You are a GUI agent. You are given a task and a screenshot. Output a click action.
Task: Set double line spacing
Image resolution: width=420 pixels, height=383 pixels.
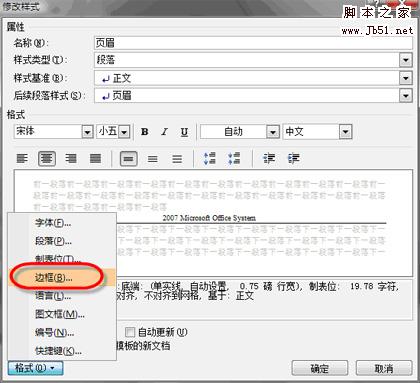(x=177, y=158)
